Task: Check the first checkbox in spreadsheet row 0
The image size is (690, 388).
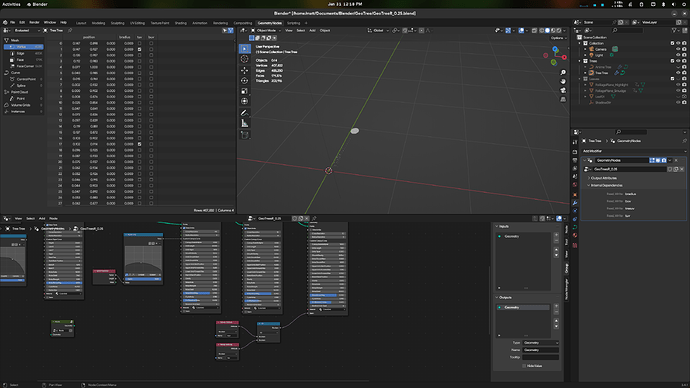Action: point(139,44)
